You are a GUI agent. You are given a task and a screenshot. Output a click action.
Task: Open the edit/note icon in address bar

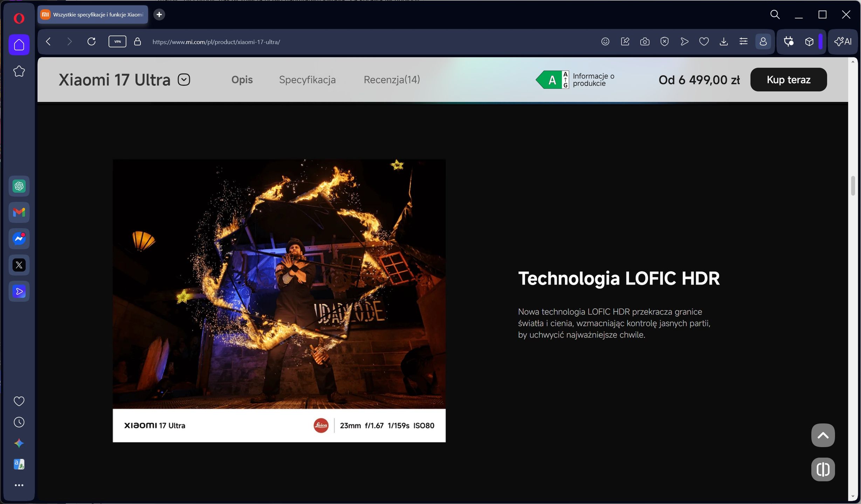(x=625, y=42)
